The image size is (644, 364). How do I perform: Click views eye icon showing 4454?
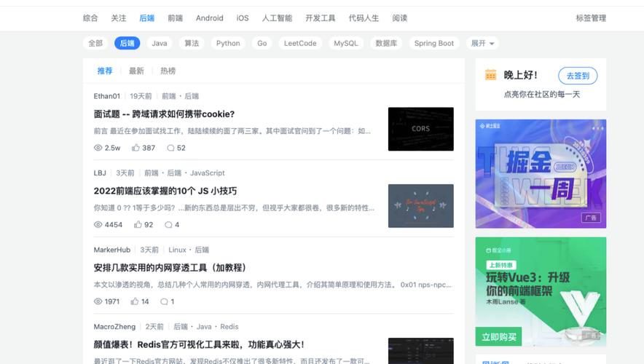(x=98, y=224)
